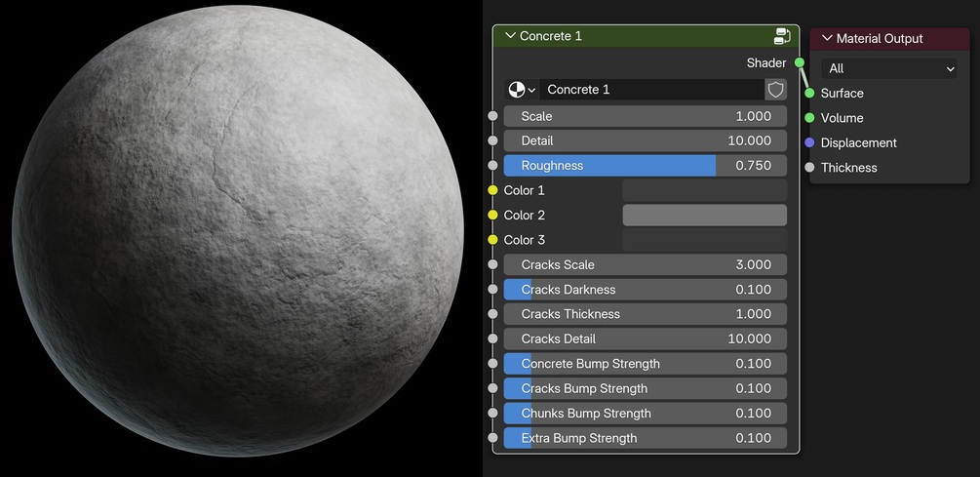This screenshot has width=980, height=477.
Task: Click the yellow Color 3 socket
Action: point(492,240)
